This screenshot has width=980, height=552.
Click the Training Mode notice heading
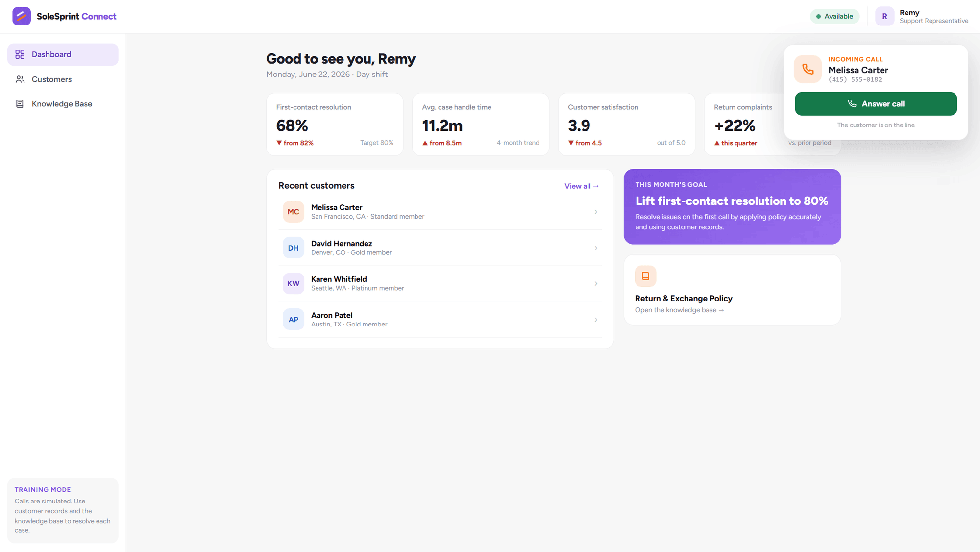tap(43, 490)
